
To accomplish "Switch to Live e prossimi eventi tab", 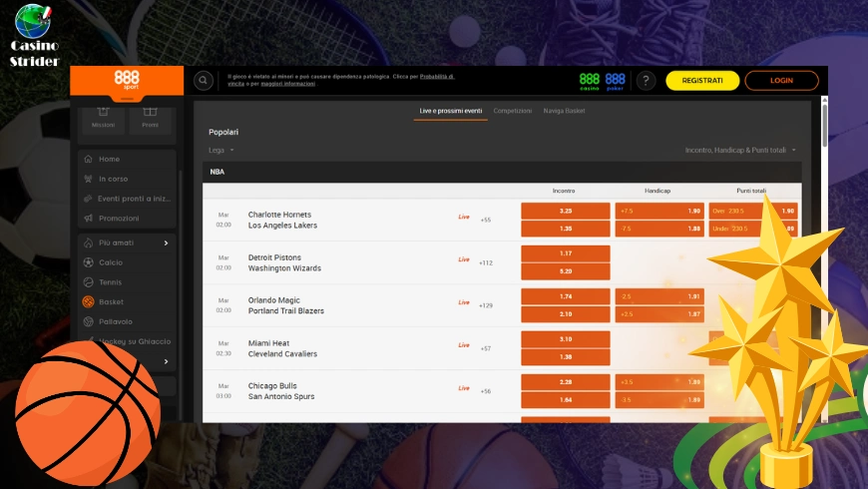I will pos(451,111).
